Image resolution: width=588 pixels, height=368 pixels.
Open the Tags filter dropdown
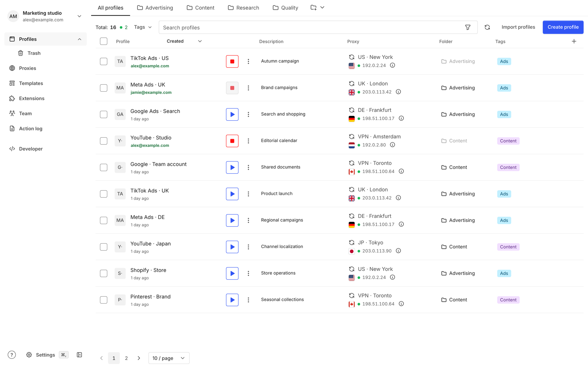coord(143,27)
